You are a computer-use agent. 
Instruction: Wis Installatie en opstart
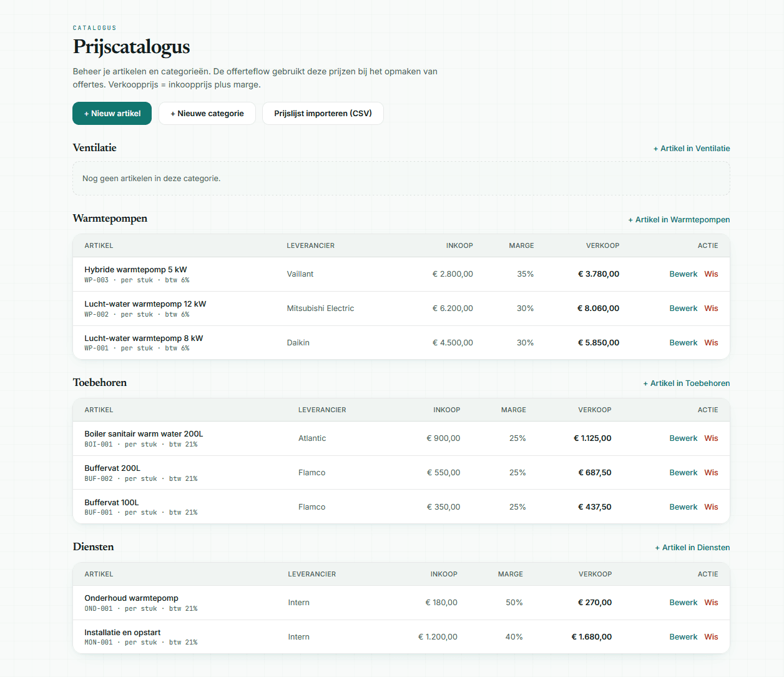[x=712, y=637]
